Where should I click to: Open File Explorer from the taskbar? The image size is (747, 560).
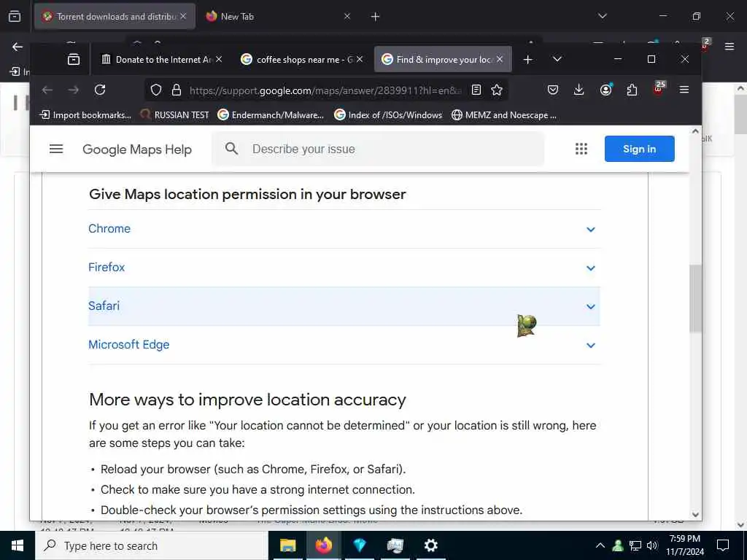pos(287,545)
